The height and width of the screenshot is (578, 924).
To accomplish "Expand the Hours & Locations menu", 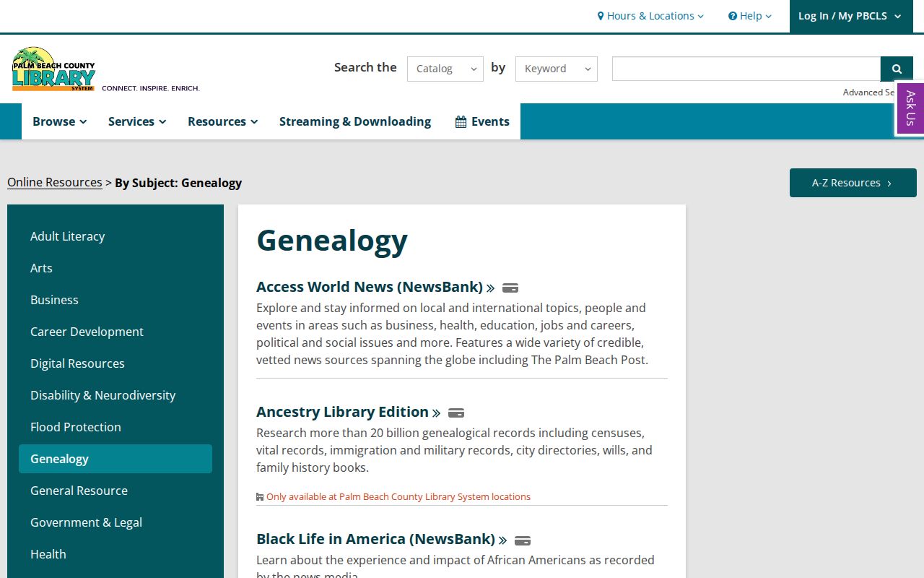I will (650, 16).
